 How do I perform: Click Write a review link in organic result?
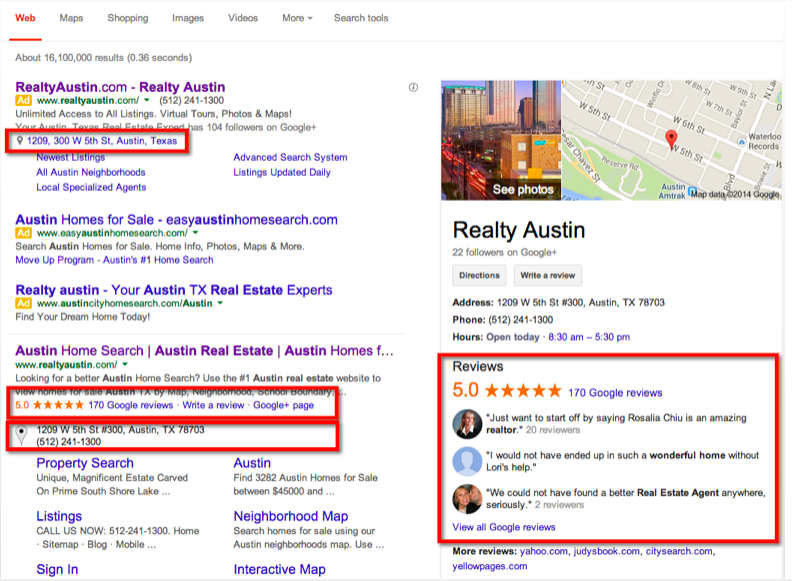tap(213, 405)
